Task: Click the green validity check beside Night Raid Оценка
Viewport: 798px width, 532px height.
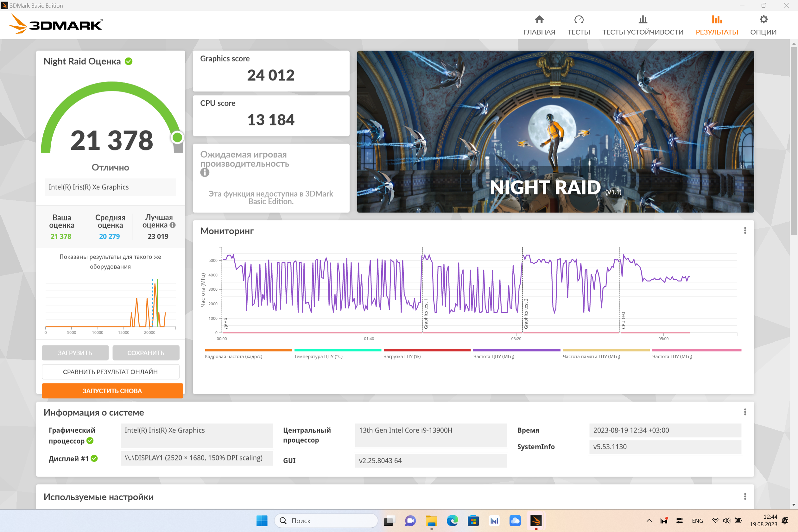Action: (129, 61)
